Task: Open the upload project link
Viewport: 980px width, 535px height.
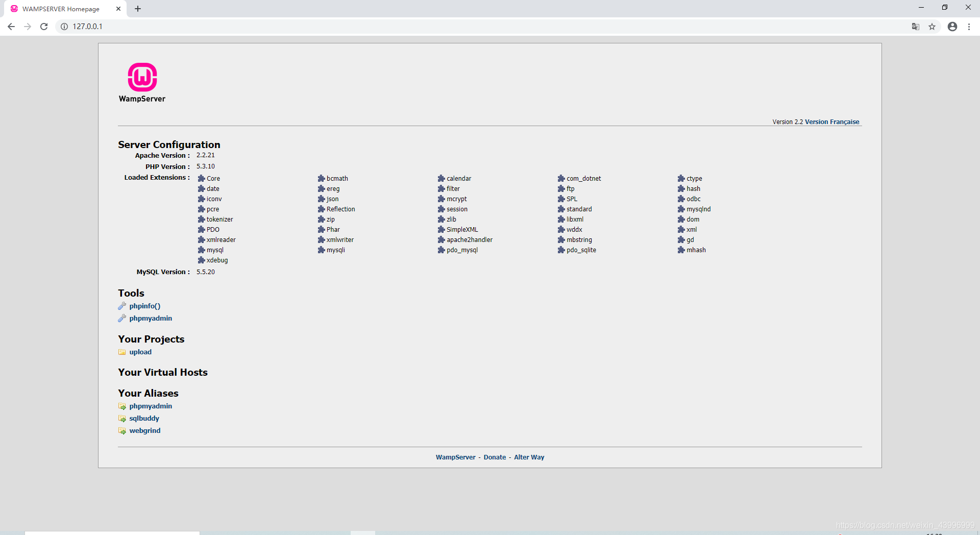Action: tap(140, 352)
